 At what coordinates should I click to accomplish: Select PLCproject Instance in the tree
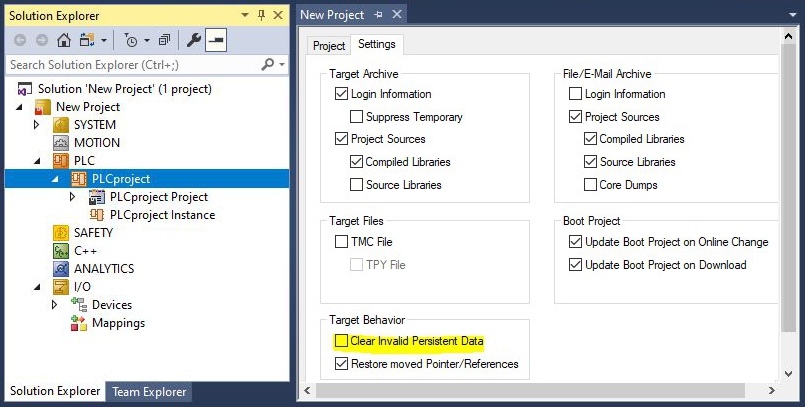click(162, 215)
